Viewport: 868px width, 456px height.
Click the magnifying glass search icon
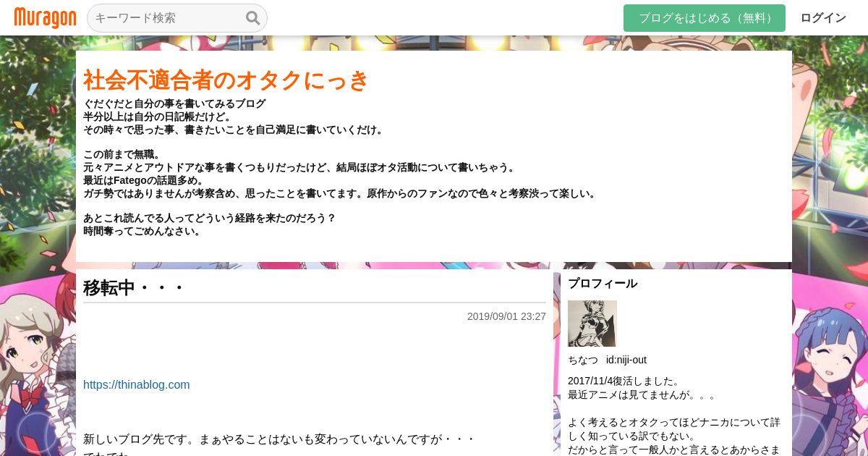pos(252,18)
